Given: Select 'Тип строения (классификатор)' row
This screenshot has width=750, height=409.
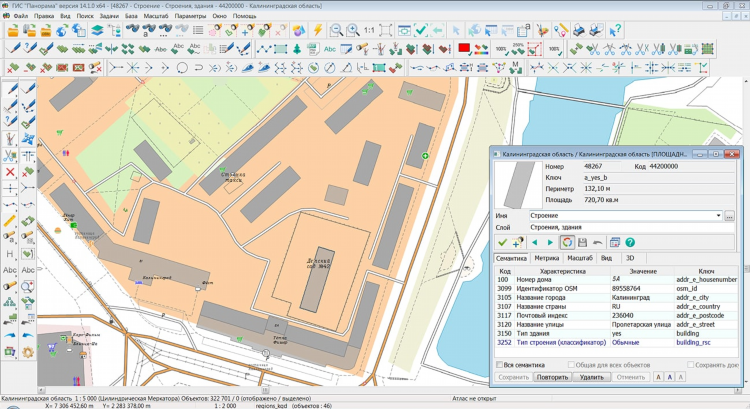Looking at the screenshot, I should tap(617, 343).
